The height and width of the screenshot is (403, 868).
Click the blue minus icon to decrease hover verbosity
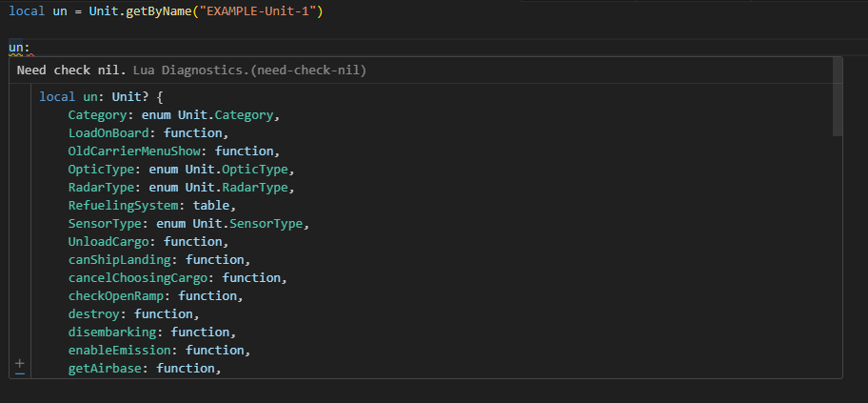point(20,373)
